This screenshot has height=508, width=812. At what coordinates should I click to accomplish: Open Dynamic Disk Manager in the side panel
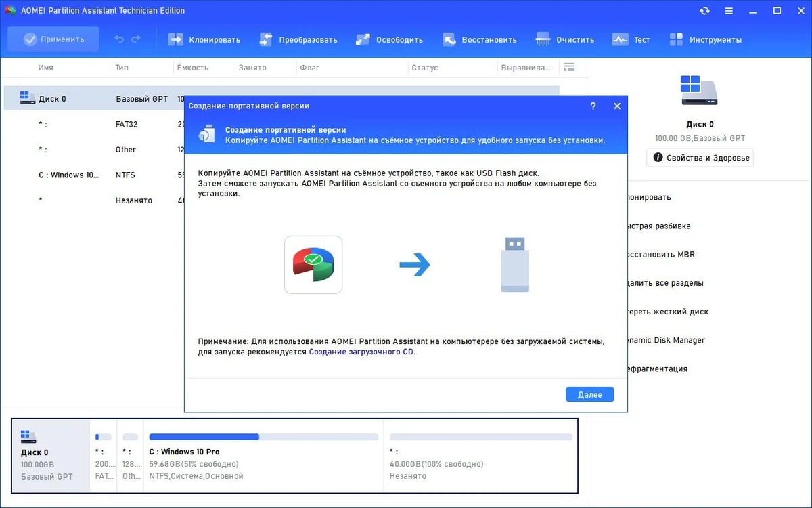click(667, 340)
